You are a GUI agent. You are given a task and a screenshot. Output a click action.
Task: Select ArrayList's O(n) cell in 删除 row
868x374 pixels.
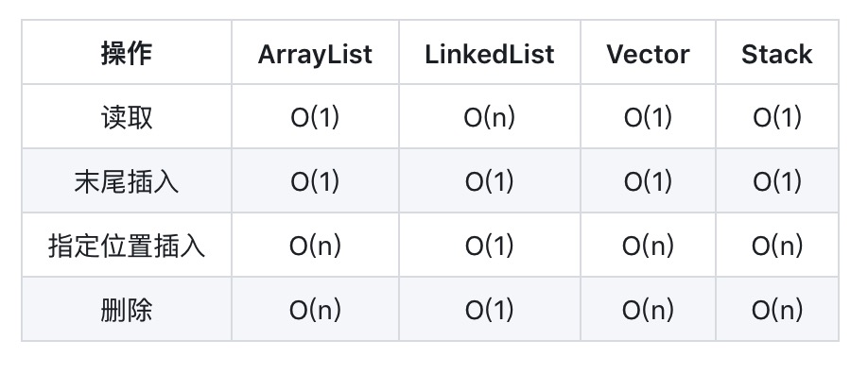tap(315, 311)
